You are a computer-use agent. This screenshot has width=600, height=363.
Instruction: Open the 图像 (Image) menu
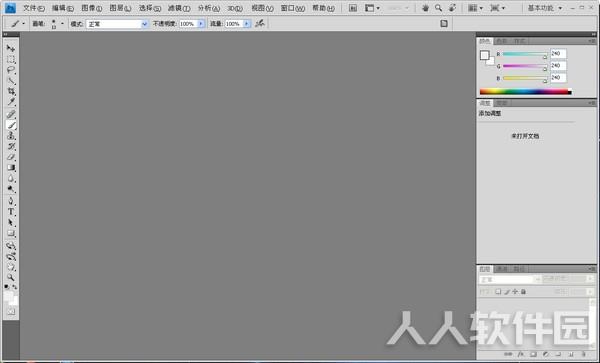coord(92,8)
